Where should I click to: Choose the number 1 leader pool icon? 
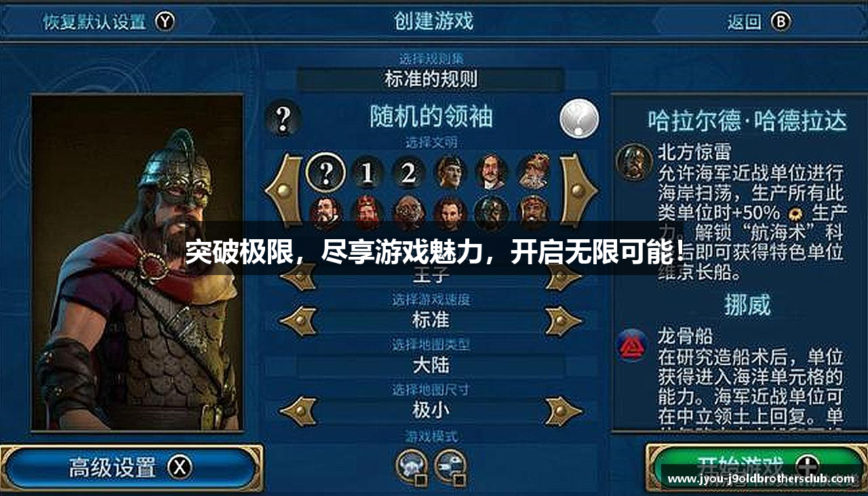(x=368, y=173)
